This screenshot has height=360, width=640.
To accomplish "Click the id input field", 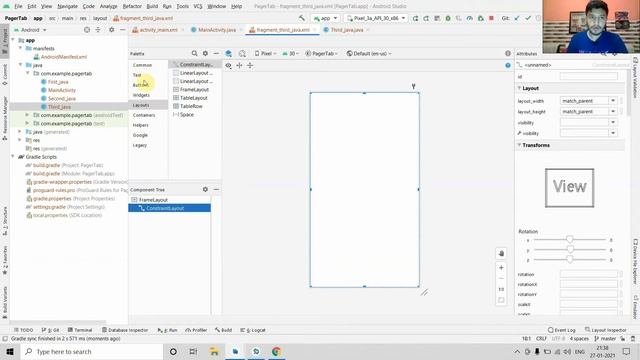I will [x=589, y=76].
